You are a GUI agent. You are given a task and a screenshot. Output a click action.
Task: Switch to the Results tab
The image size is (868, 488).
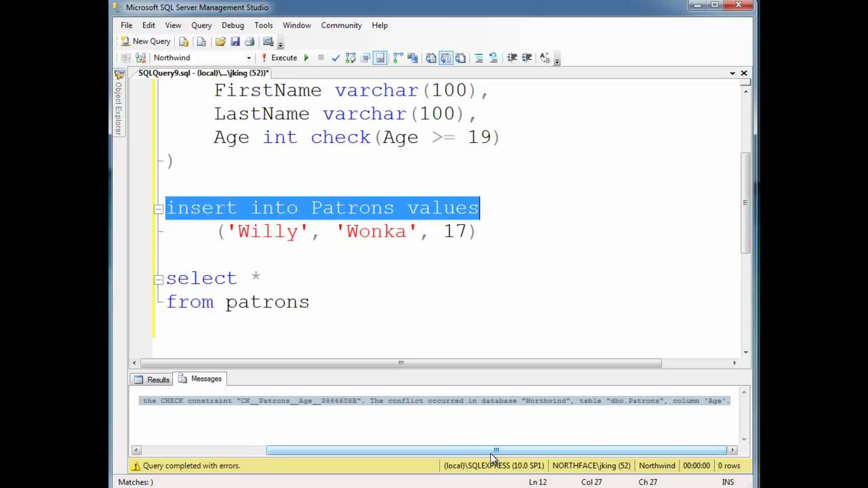[152, 380]
